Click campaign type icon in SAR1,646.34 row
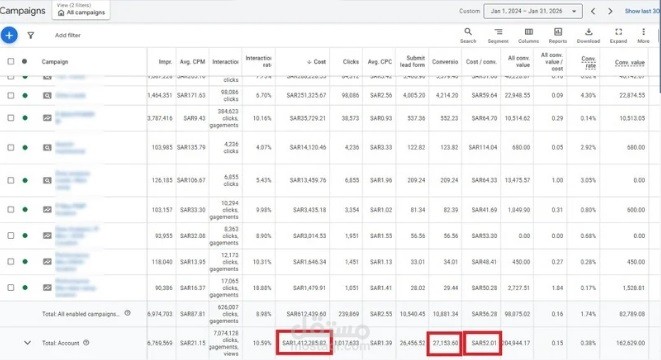This screenshot has width=661, height=360. pos(47,262)
